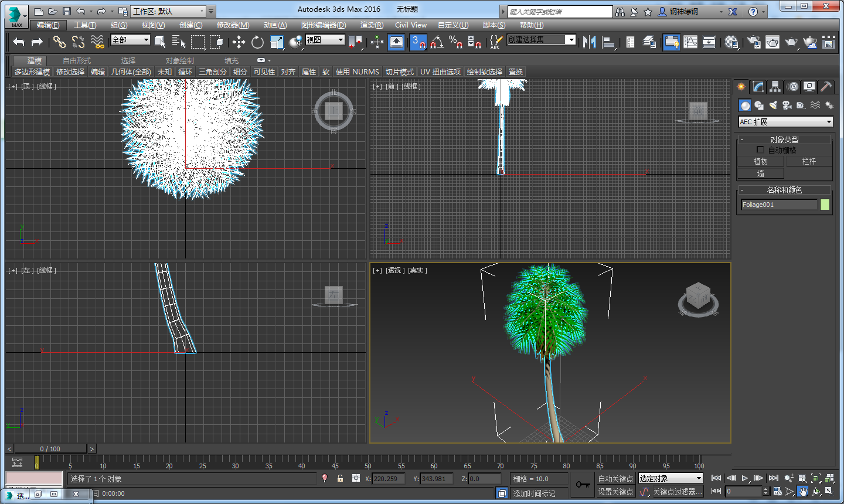844x504 pixels.
Task: Select the Select and Link chain tool
Action: (x=59, y=42)
